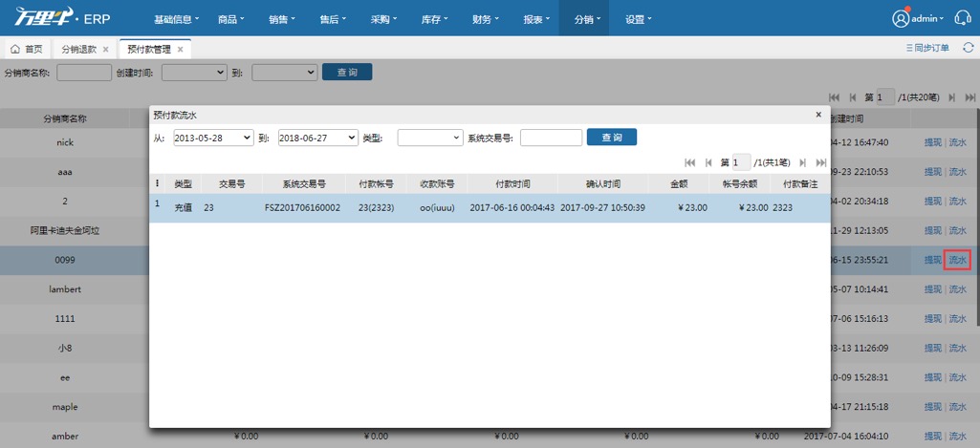The height and width of the screenshot is (448, 980).
Task: Open the 销售 menu
Action: click(x=282, y=19)
